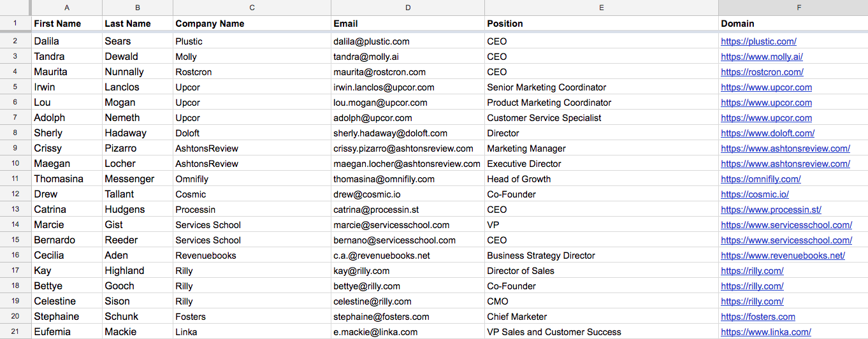The height and width of the screenshot is (339, 868).
Task: Select the Head of Growth position cell
Action: click(602, 179)
